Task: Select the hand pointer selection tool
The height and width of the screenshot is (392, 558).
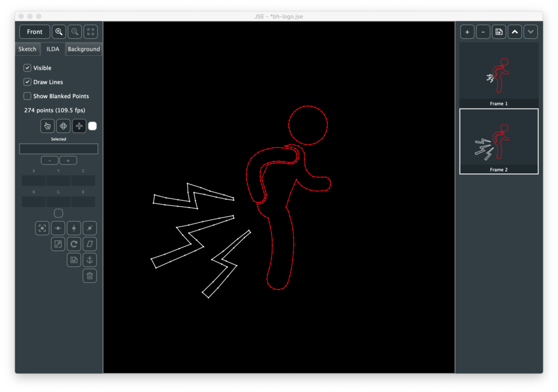Action: [47, 126]
